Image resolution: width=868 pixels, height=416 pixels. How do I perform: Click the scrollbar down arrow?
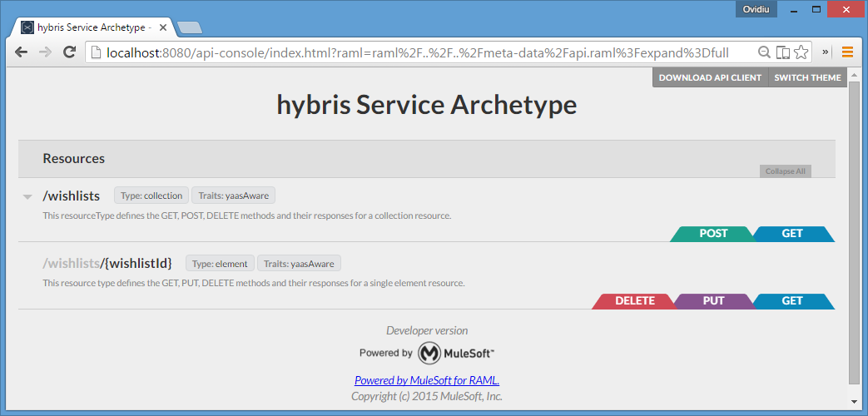click(x=854, y=401)
